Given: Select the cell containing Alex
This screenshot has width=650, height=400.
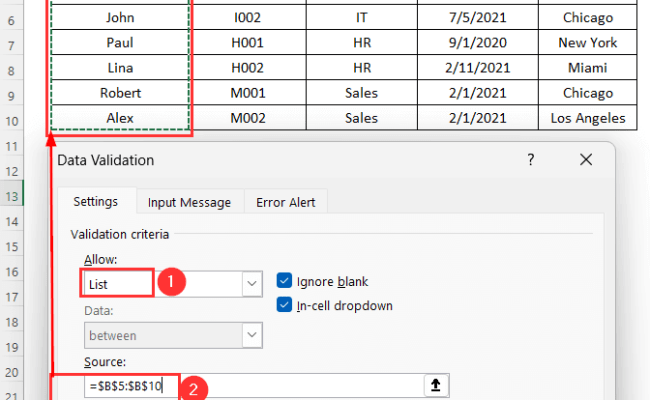Looking at the screenshot, I should [120, 118].
